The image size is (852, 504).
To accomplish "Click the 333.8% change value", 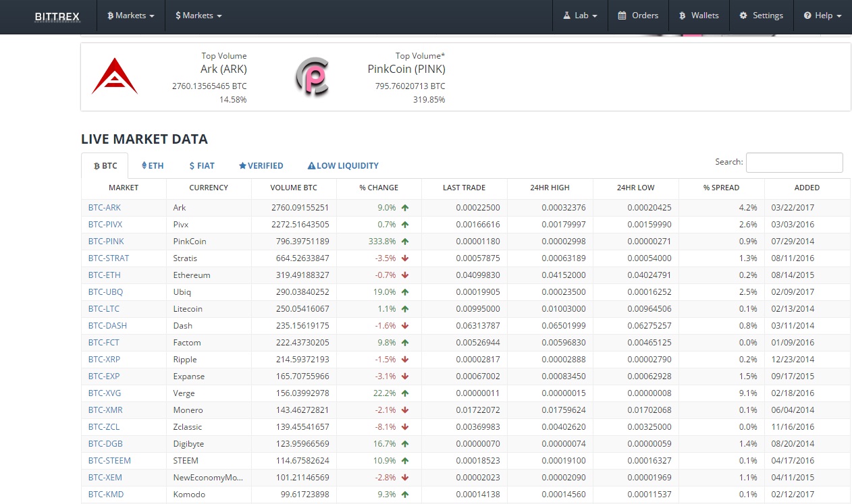I will tap(383, 242).
